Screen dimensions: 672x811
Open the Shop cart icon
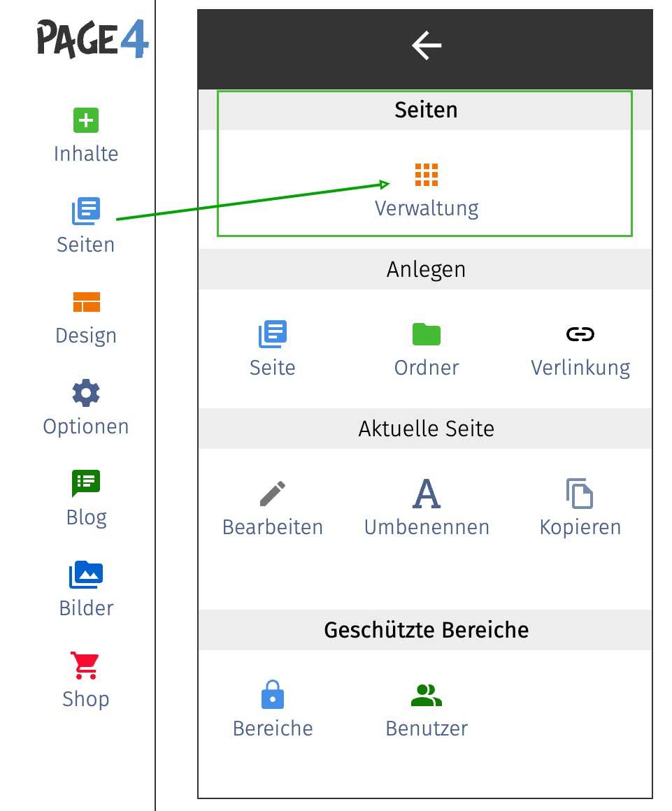click(85, 664)
